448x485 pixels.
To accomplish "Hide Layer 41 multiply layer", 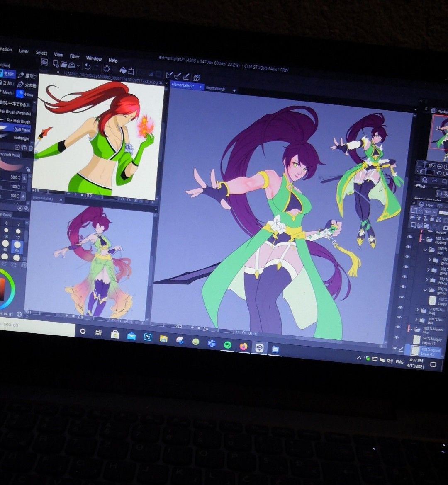I will 397,337.
